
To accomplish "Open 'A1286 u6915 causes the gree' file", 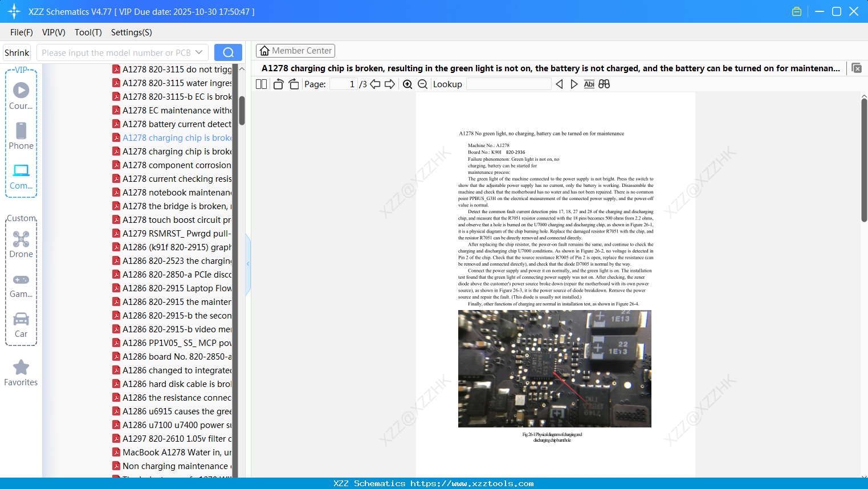I will tap(172, 411).
